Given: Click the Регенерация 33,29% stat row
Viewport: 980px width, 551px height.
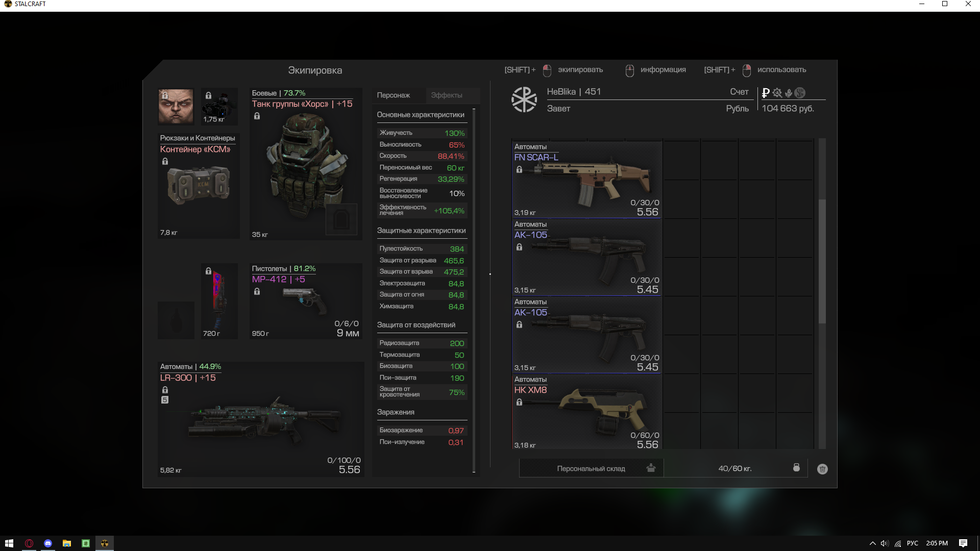Looking at the screenshot, I should pos(422,179).
